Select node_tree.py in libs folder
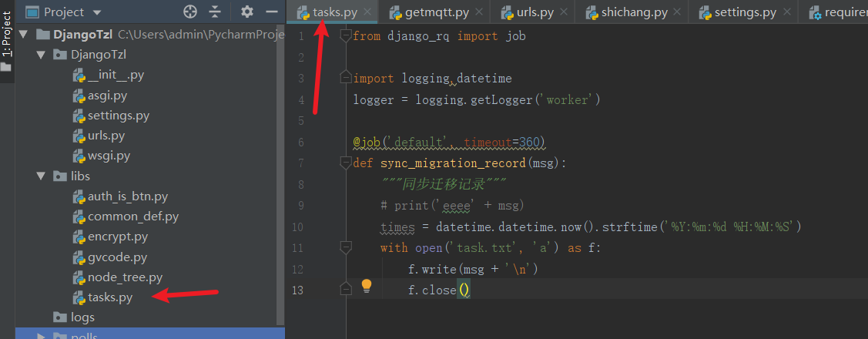868x339 pixels. (x=125, y=277)
